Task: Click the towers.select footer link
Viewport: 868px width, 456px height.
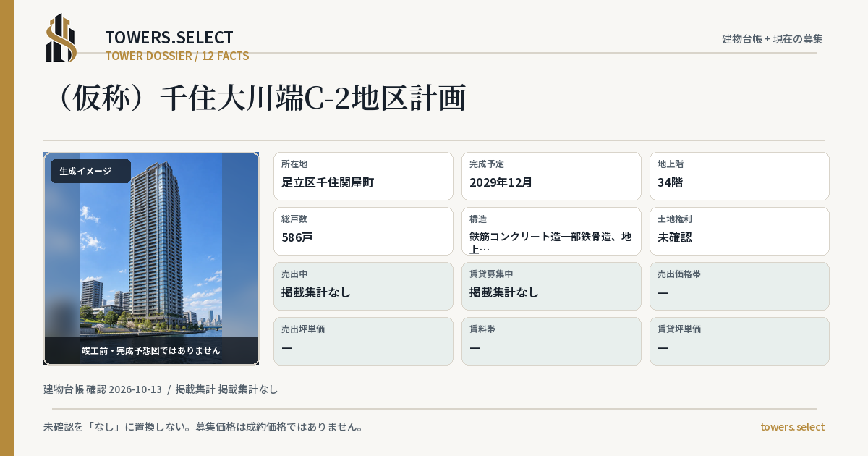Action: click(792, 426)
